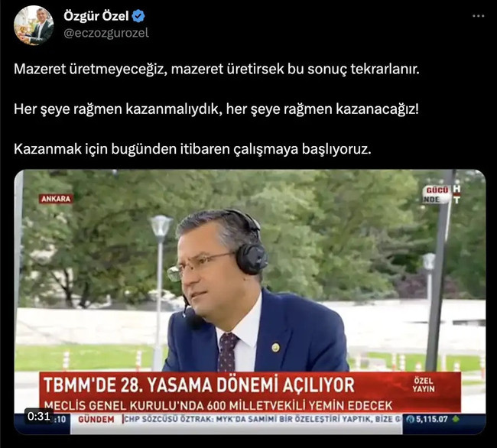Click the red ANKARA location tag in video
The height and width of the screenshot is (448, 497).
pos(56,199)
